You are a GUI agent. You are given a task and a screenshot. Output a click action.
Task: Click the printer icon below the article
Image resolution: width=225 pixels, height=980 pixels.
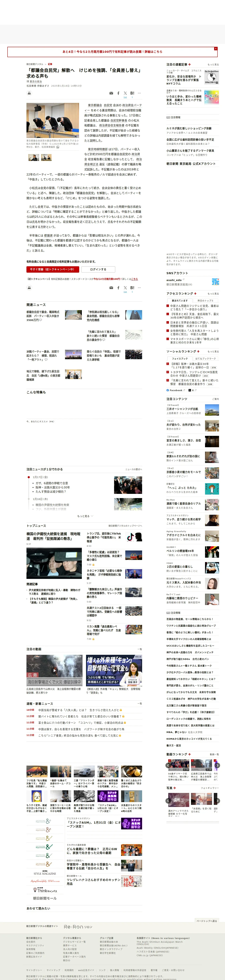pyautogui.click(x=29, y=288)
